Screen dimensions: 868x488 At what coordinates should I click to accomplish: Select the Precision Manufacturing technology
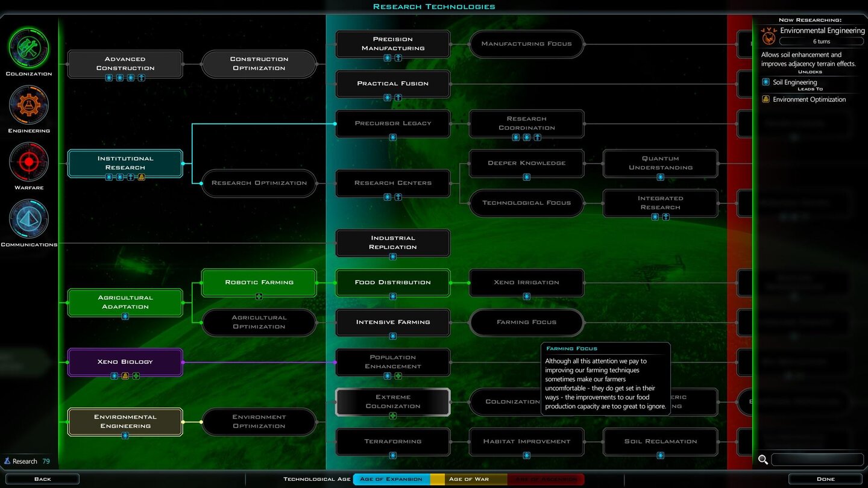(x=393, y=44)
